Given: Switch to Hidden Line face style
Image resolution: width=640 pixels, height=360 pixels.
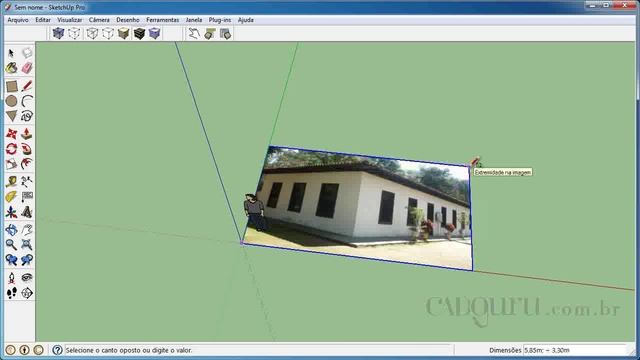Looking at the screenshot, I should (x=108, y=33).
